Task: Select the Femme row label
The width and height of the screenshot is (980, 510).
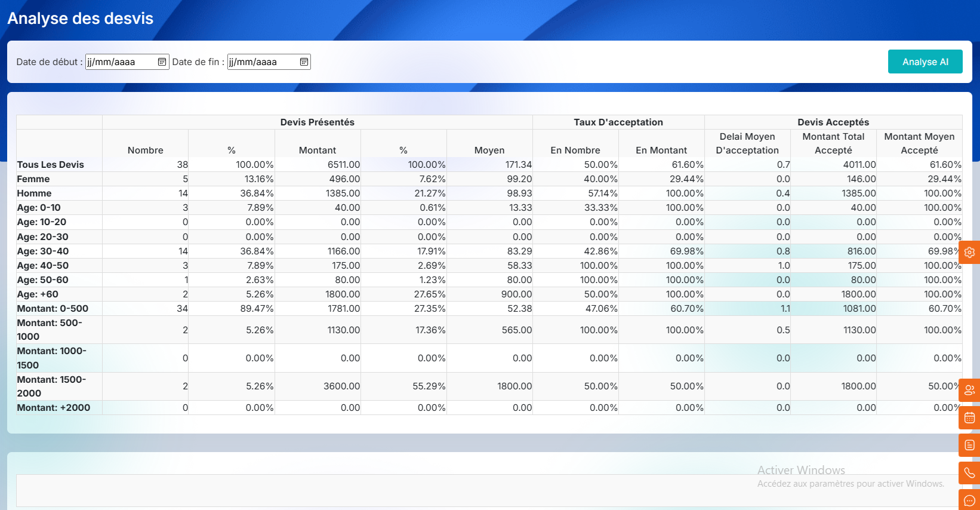Action: click(x=33, y=179)
